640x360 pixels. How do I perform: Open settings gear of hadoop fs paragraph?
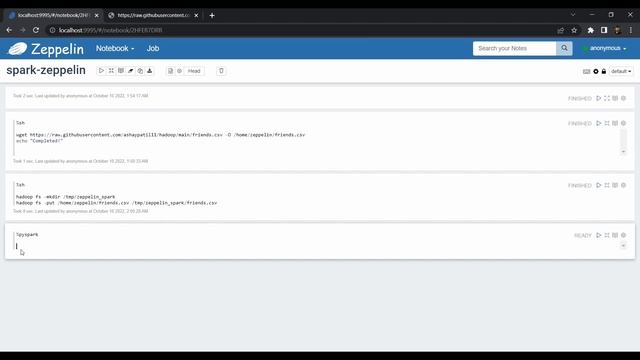coord(623,185)
